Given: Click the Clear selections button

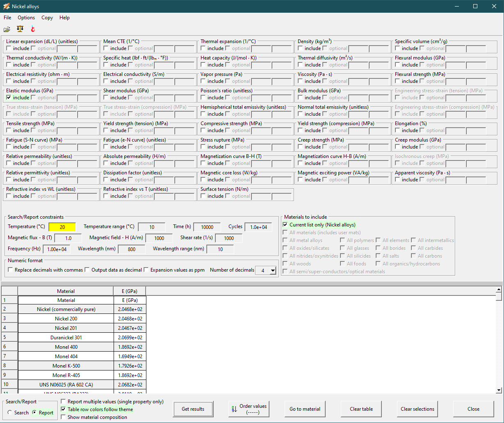Looking at the screenshot, I should 417,409.
